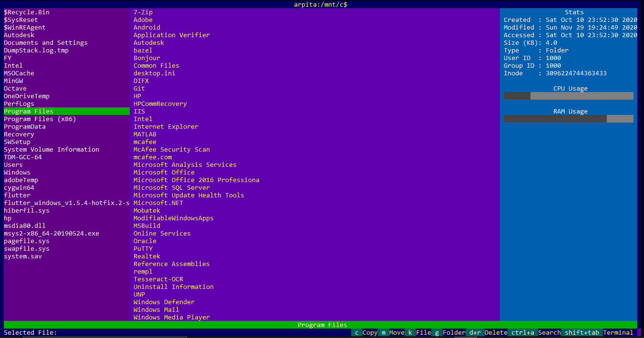Select the MinGW folder
Viewport: 644px width, 338px height.
[x=13, y=81]
